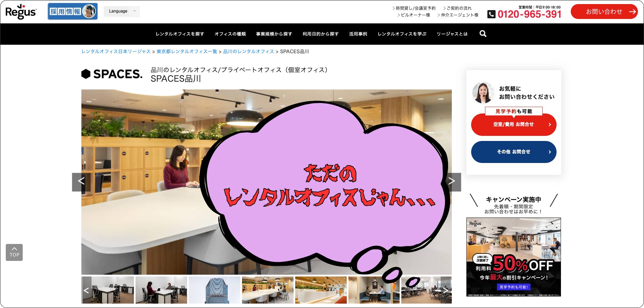Click the SPACES hexagon logo
The height and width of the screenshot is (308, 644).
[85, 74]
